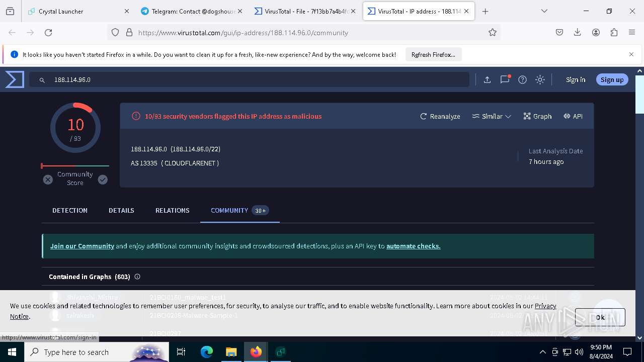Viewport: 644px width, 362px height.
Task: Click the search magnifier icon
Action: [42, 80]
